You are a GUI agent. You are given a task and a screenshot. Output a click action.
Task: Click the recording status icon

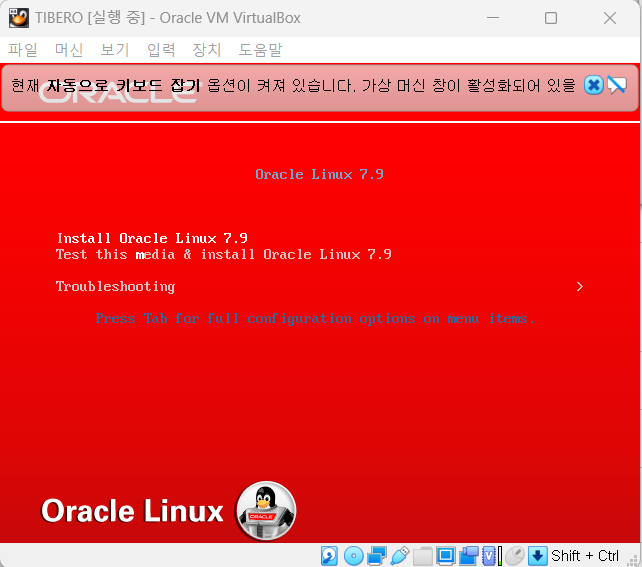[469, 556]
